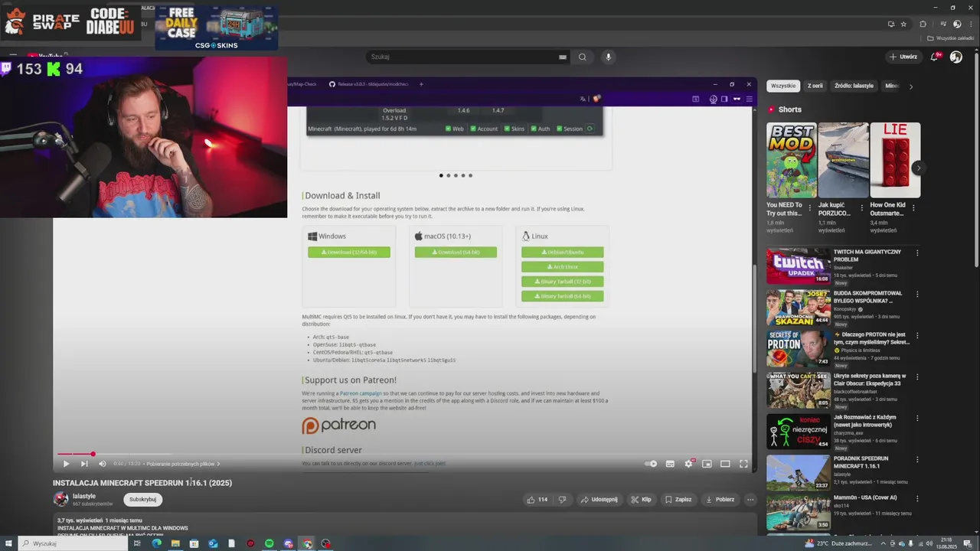Select the Wszystkie filter chip
Viewport: 980px width, 551px height.
[783, 86]
